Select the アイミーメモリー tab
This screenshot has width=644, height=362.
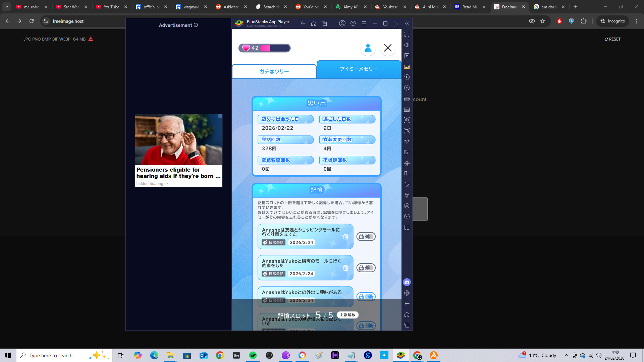pyautogui.click(x=359, y=69)
